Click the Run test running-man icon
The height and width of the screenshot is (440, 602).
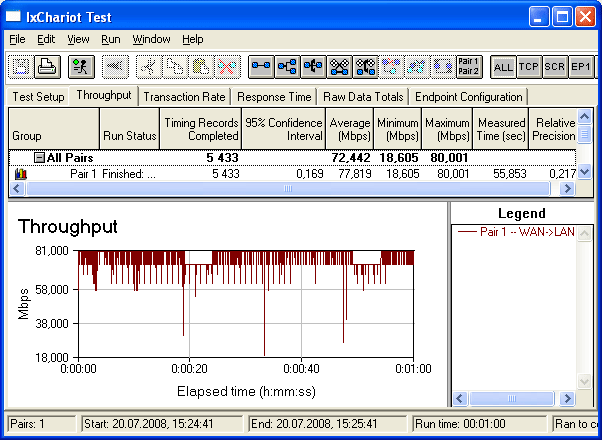tap(81, 67)
